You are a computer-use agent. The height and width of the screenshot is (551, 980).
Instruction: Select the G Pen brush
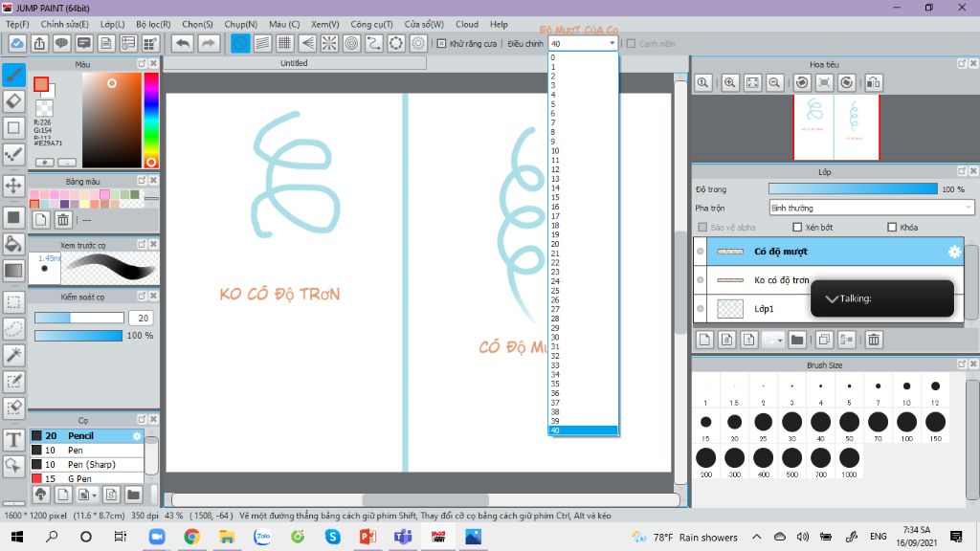click(87, 478)
